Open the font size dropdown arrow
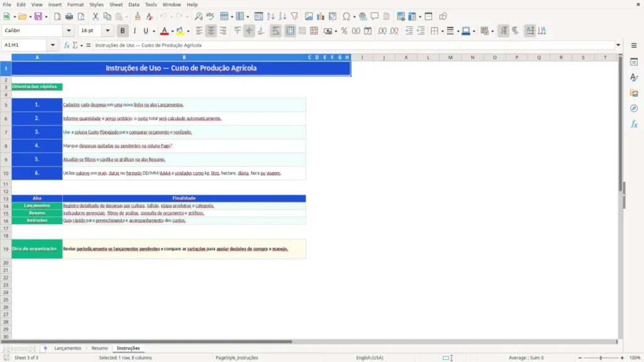Screen dimensions: 644x362 [x=108, y=30]
